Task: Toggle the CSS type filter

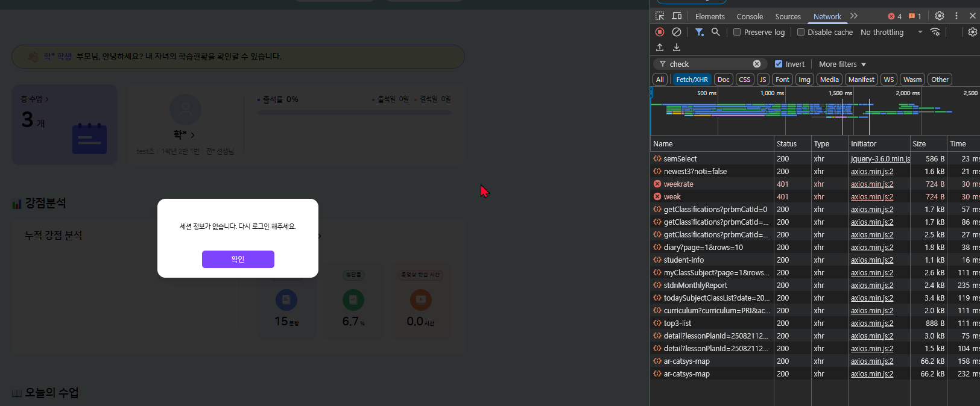Action: coord(745,80)
